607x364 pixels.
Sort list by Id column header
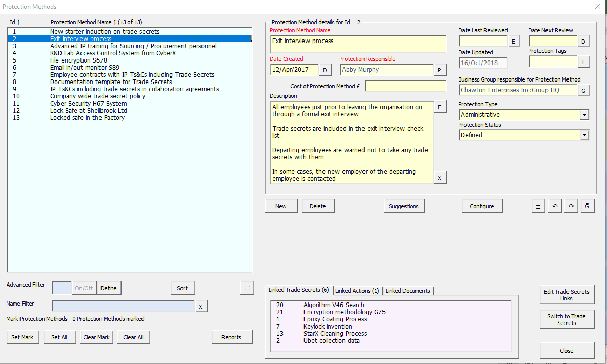click(x=15, y=22)
